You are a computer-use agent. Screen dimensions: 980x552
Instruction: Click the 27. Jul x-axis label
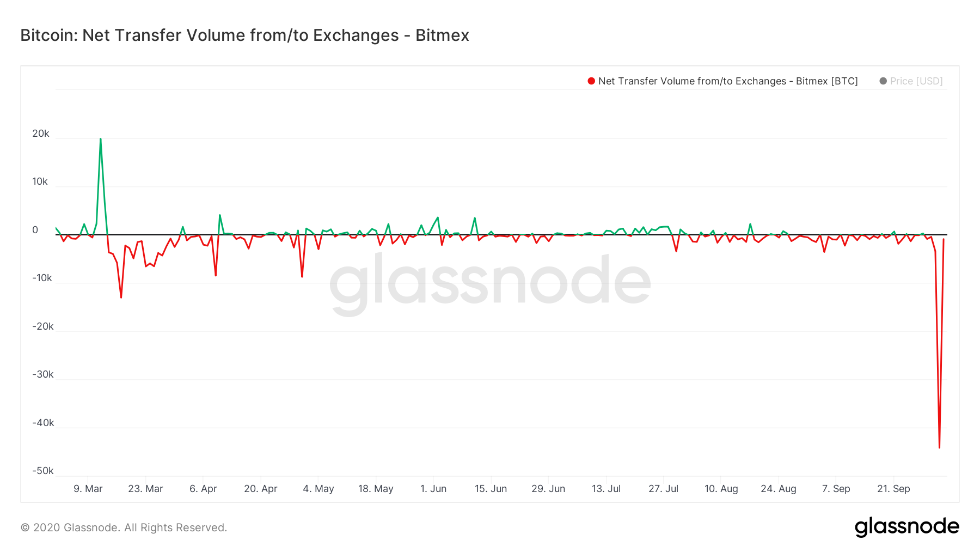point(663,489)
